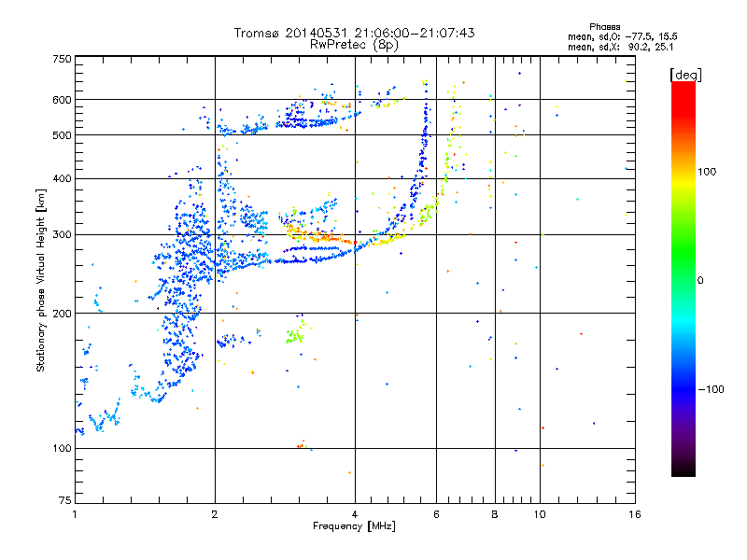The height and width of the screenshot is (560, 747).
Task: Click the y-axis tick label '500'
Action: [x=62, y=135]
